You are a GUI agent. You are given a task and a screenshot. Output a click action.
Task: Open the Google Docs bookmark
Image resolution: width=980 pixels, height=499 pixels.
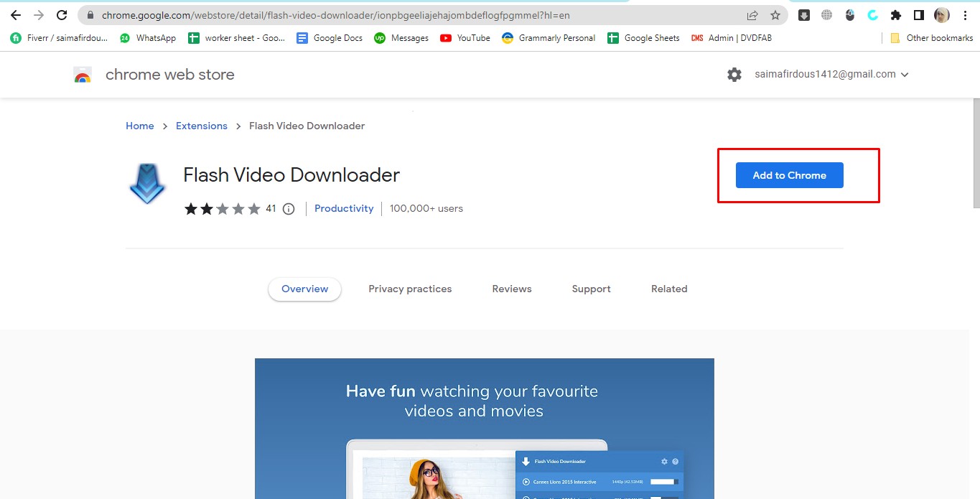click(x=330, y=38)
